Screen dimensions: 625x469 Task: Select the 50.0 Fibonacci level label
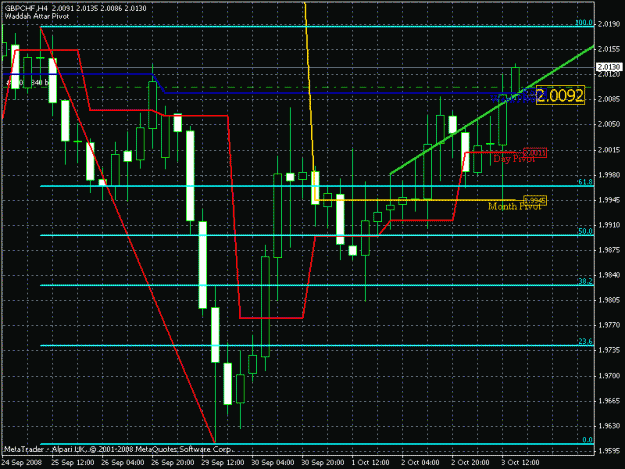tap(585, 231)
